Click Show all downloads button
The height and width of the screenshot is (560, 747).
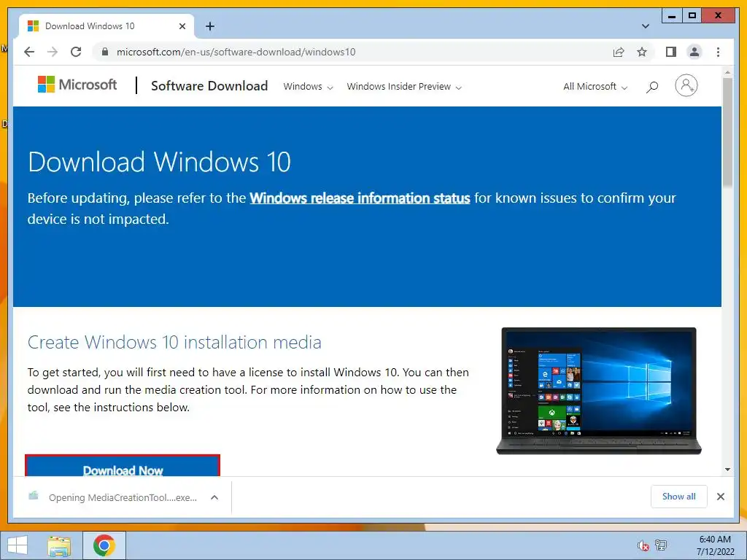(679, 497)
